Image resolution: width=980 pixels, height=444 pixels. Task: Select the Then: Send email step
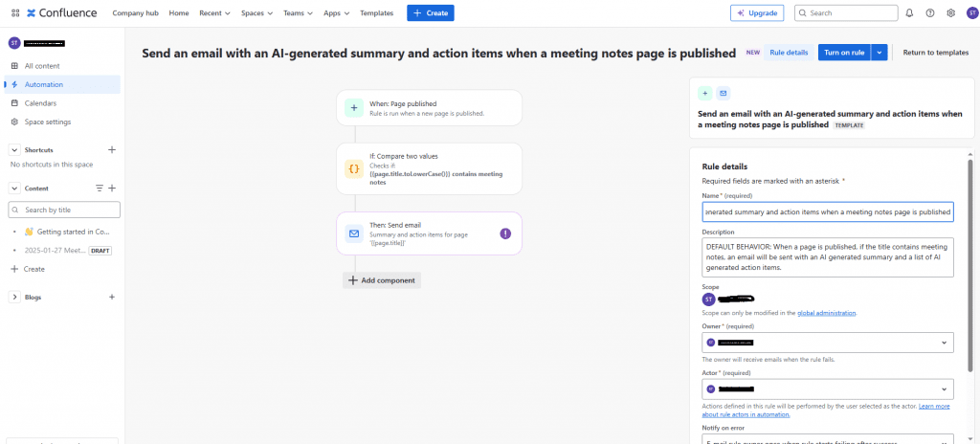pyautogui.click(x=429, y=233)
